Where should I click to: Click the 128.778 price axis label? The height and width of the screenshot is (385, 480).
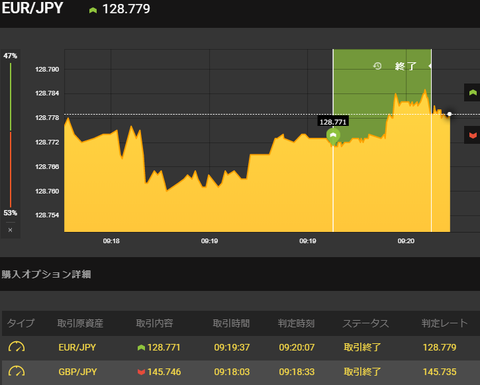click(x=47, y=118)
